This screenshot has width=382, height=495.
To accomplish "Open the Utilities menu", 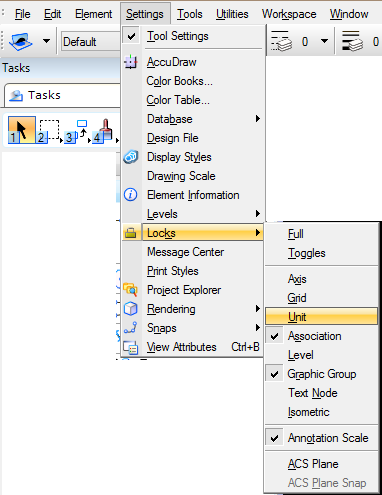I will coord(232,14).
